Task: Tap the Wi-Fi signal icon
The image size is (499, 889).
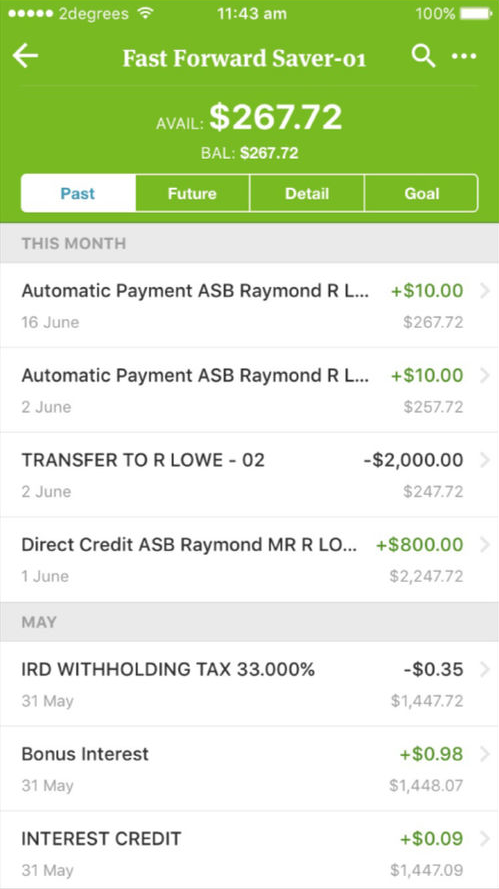Action: [x=146, y=13]
